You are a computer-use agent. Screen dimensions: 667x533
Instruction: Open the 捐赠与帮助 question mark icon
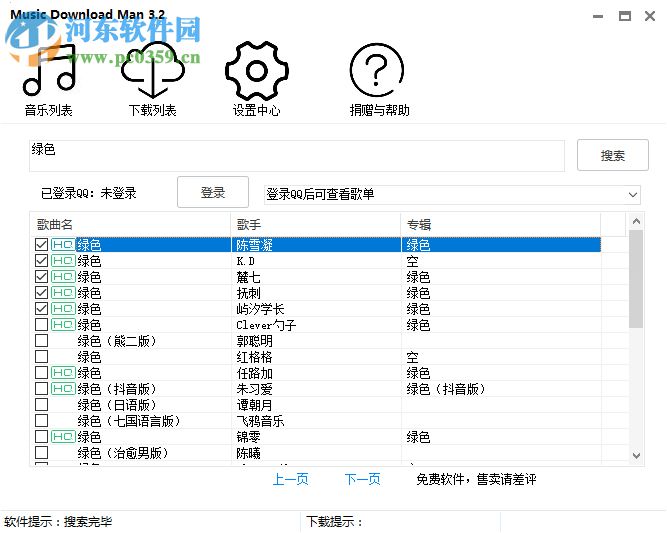click(376, 71)
